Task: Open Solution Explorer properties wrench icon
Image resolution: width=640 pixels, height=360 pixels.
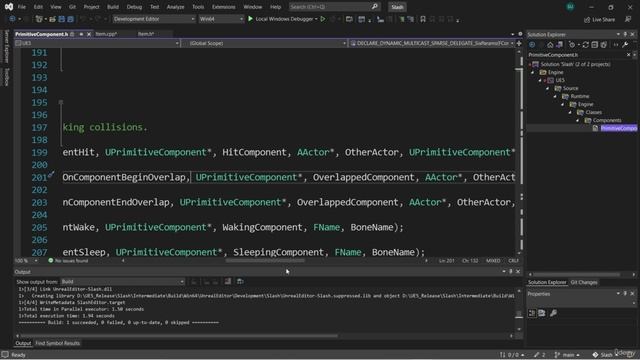Action: 625,44
